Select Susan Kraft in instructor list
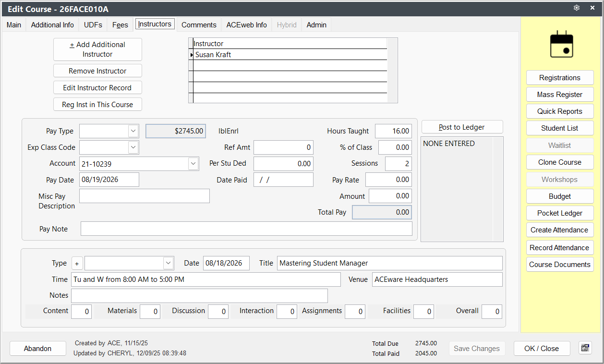This screenshot has height=364, width=604. [290, 55]
